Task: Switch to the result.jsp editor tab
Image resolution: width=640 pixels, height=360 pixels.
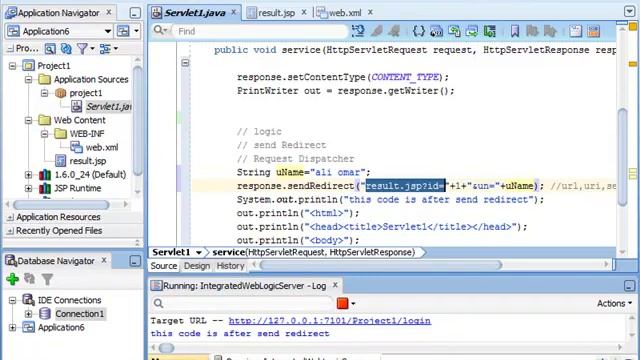Action: (276, 13)
